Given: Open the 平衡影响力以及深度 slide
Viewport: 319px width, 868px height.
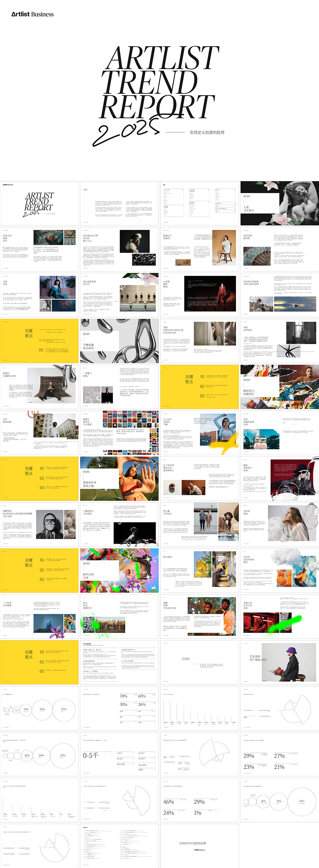Looking at the screenshot, I should point(119,525).
